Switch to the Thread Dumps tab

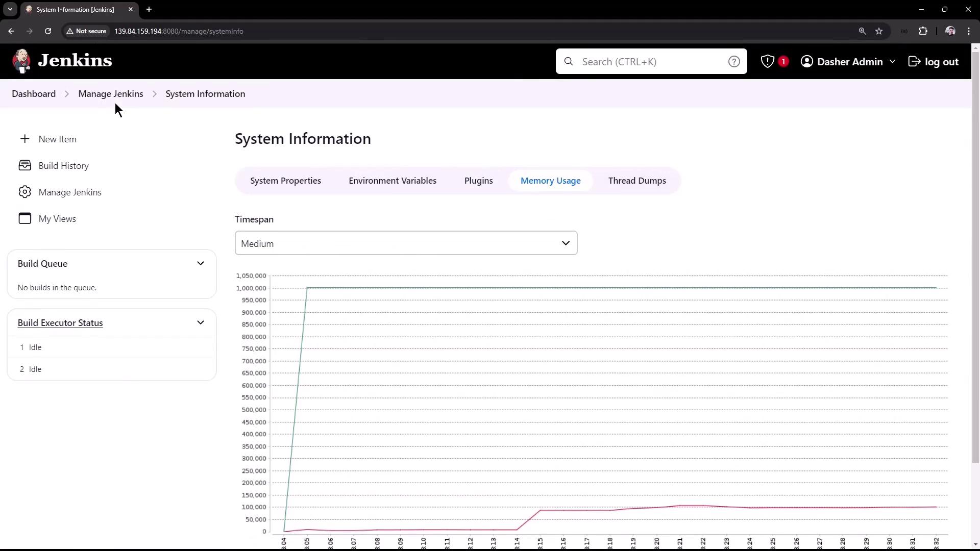click(x=636, y=181)
